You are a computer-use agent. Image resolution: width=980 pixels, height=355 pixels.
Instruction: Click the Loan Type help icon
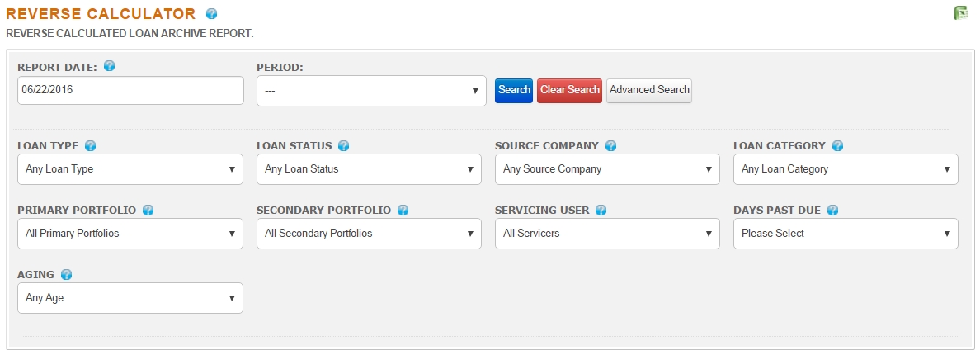[90, 145]
